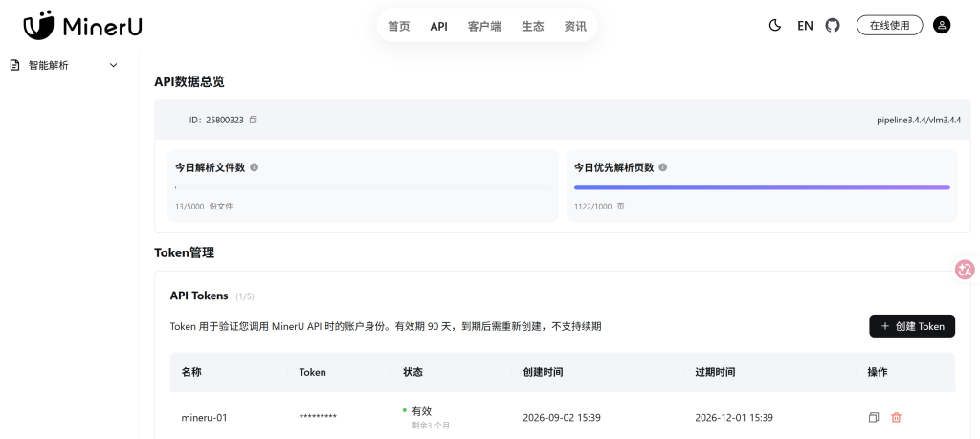Click the MinerU logo
980x439 pixels.
point(82,25)
